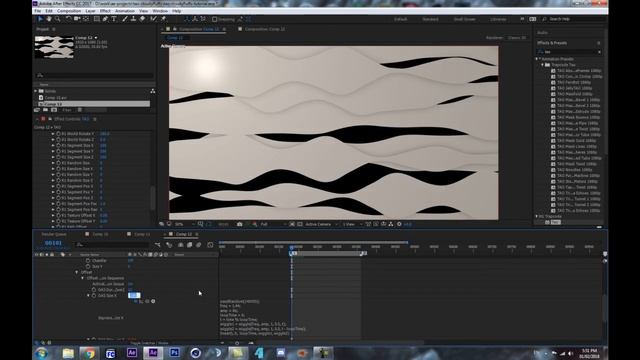The image size is (640, 360).
Task: Select the Clone Stamp tool
Action: coord(133,19)
